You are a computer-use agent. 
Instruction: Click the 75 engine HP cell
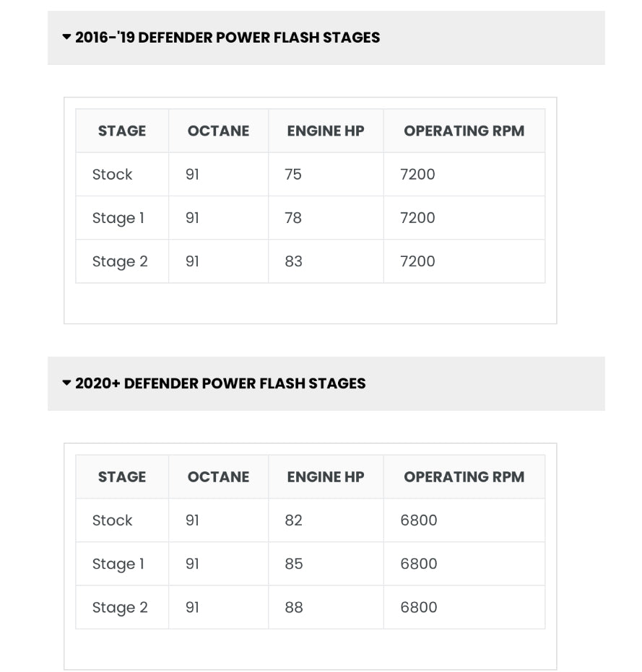(293, 175)
